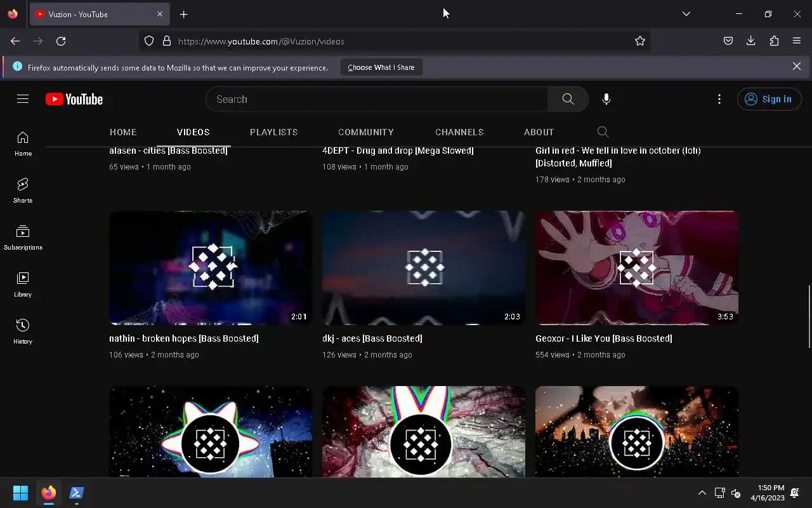Screen dimensions: 812x508
Task: Open alasen - cities [Bass Boosted] title
Action: pos(168,151)
